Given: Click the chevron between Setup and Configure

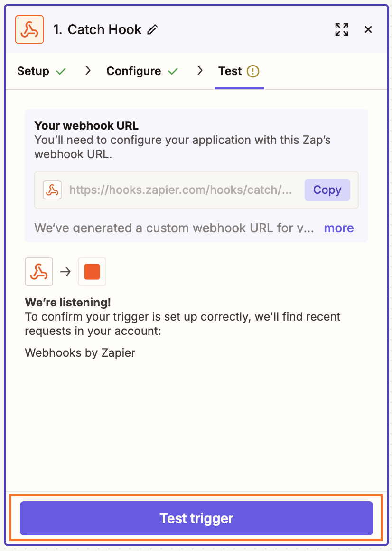Looking at the screenshot, I should click(88, 71).
